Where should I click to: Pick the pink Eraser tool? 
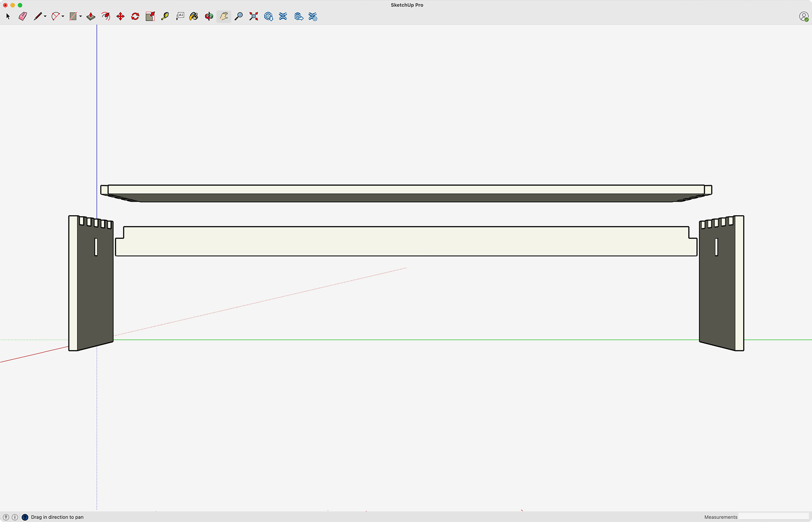point(23,16)
